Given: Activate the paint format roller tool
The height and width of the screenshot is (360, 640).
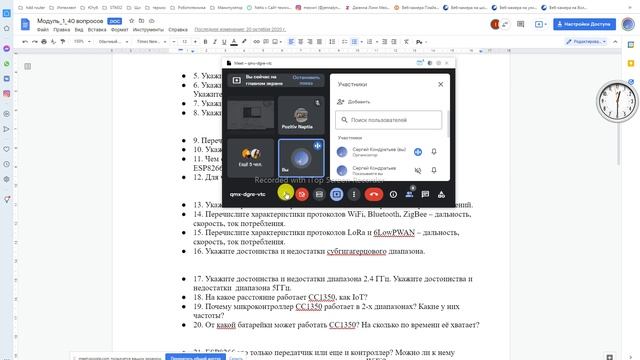Looking at the screenshot, I should (x=63, y=42).
